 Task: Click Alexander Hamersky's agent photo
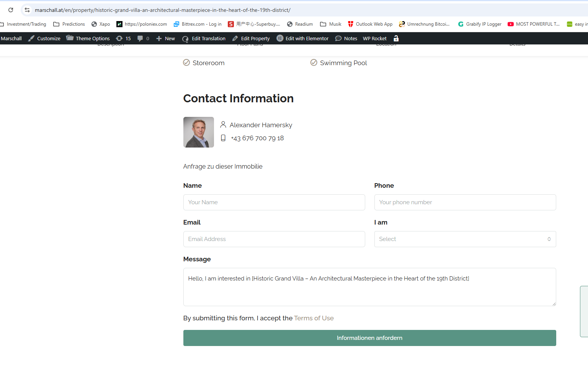click(199, 132)
